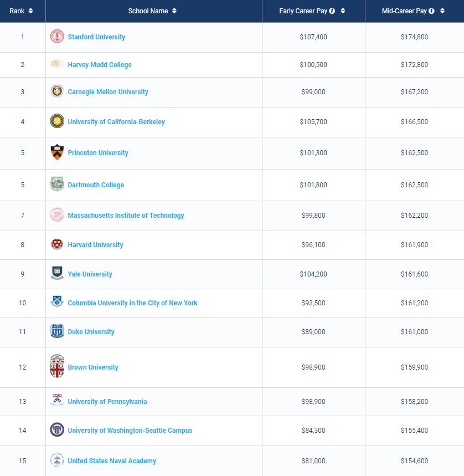This screenshot has height=476, width=464.
Task: Click the UC Berkeley seal icon
Action: pos(57,121)
